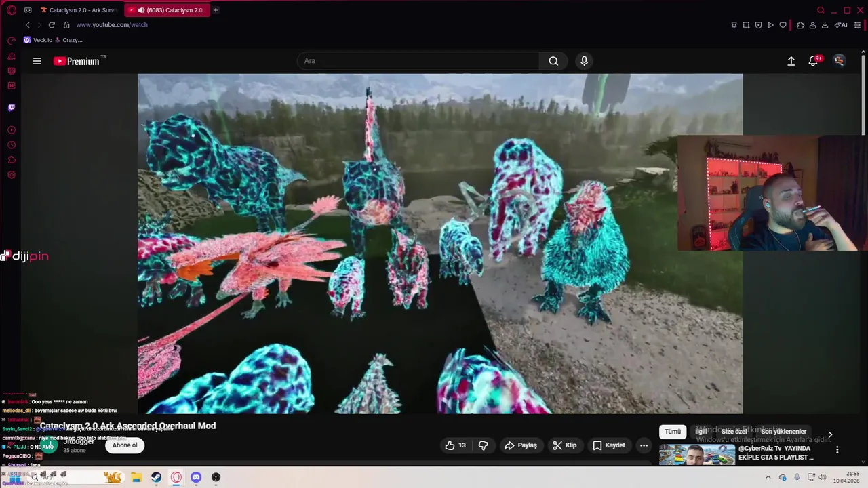Switch to Opera GX in taskbar
868x488 pixels.
click(176, 477)
